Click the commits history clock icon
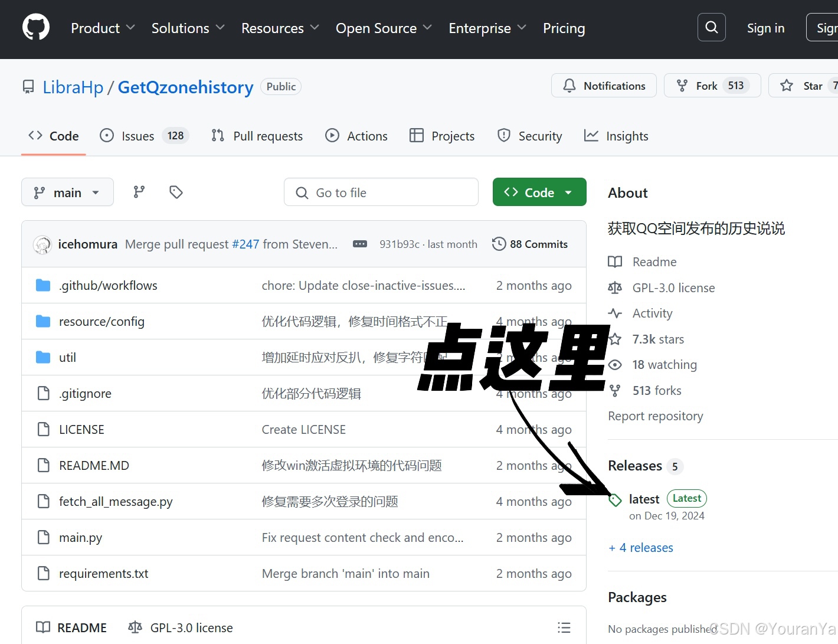This screenshot has height=644, width=838. click(x=499, y=244)
